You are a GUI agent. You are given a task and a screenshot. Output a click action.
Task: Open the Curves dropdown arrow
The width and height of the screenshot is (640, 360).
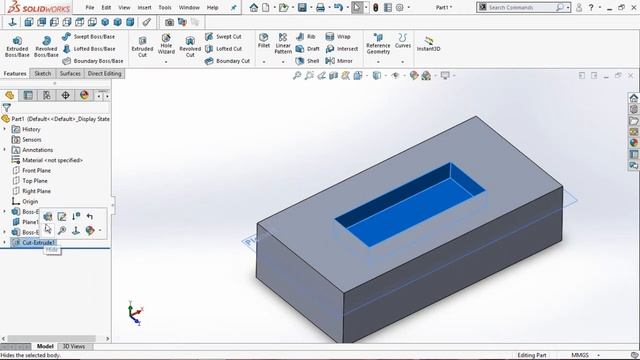403,62
